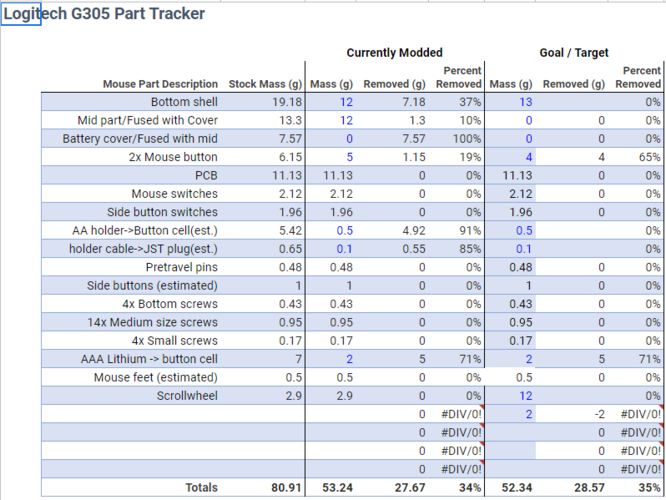Screen dimensions: 666x500
Task: Select goal total percent removed 35%
Action: (649, 487)
